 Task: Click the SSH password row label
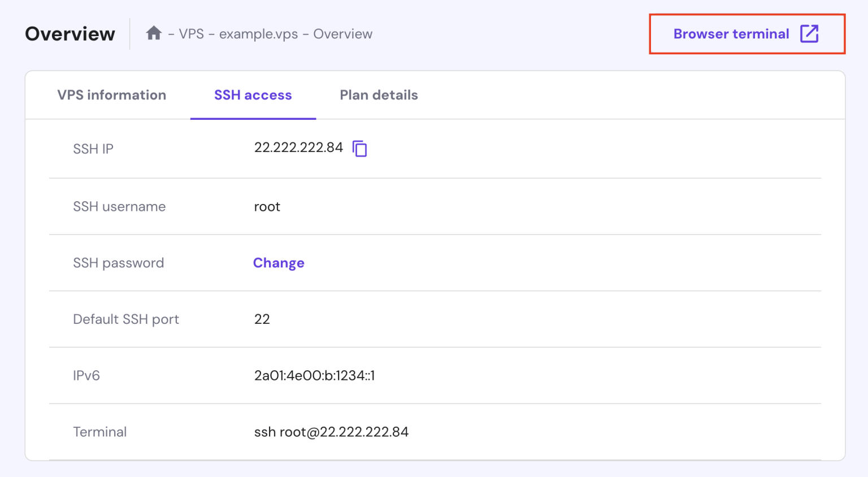pyautogui.click(x=118, y=263)
